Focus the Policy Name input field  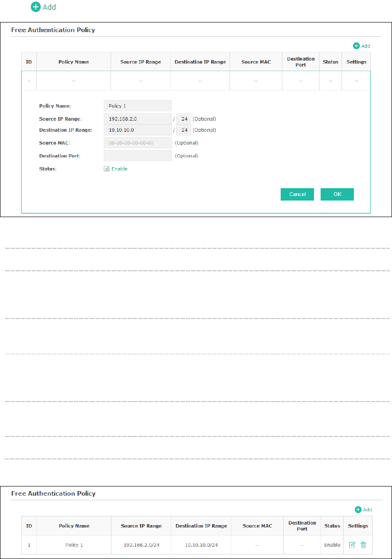[138, 106]
